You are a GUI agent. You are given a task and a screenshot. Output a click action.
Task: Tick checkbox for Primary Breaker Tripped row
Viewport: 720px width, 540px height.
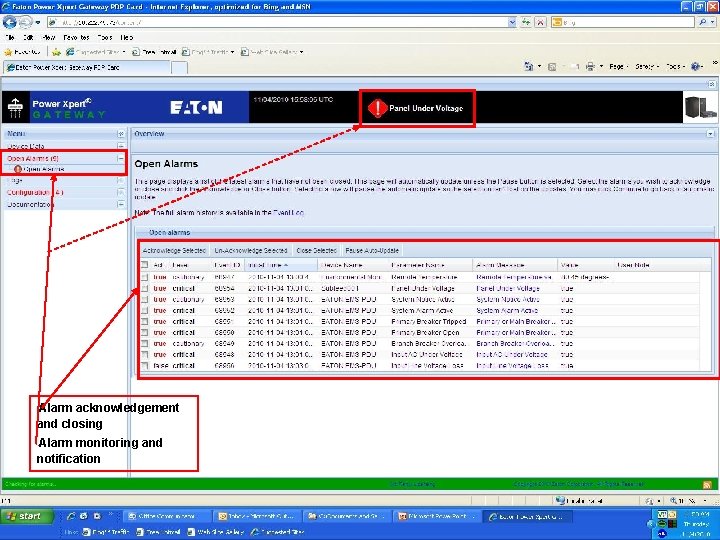click(x=145, y=321)
